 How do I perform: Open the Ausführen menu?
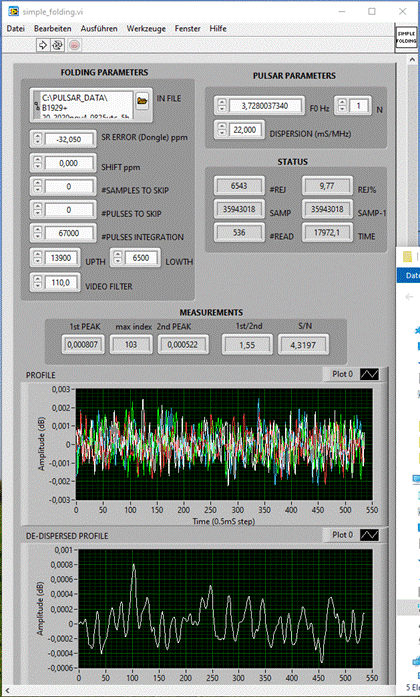pyautogui.click(x=99, y=29)
